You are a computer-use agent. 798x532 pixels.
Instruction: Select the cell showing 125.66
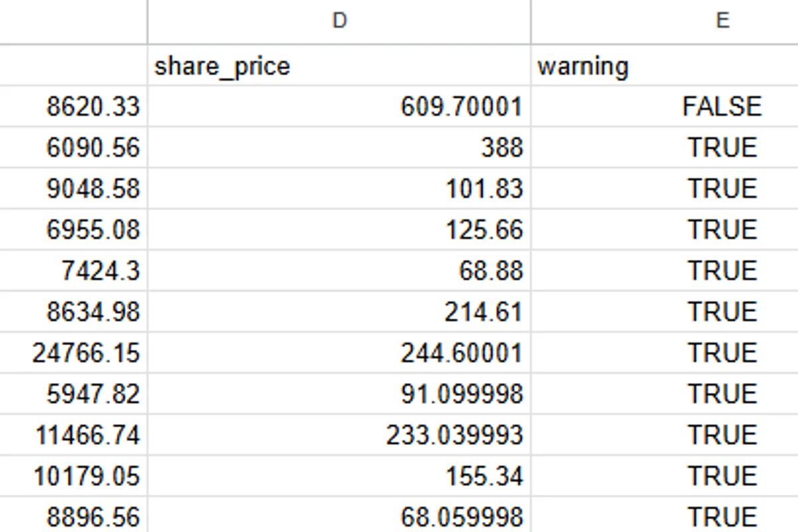(339, 230)
